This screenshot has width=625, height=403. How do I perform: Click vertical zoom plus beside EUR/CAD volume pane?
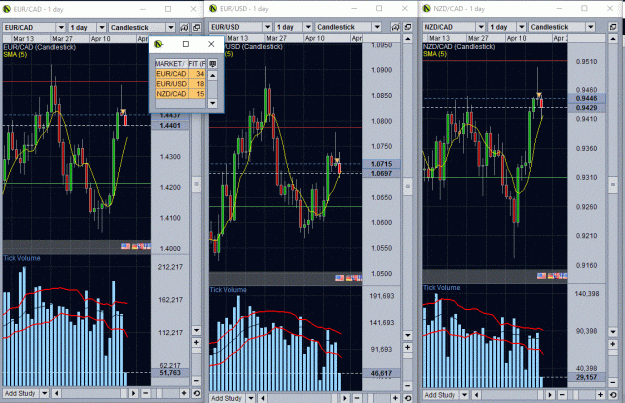(197, 342)
